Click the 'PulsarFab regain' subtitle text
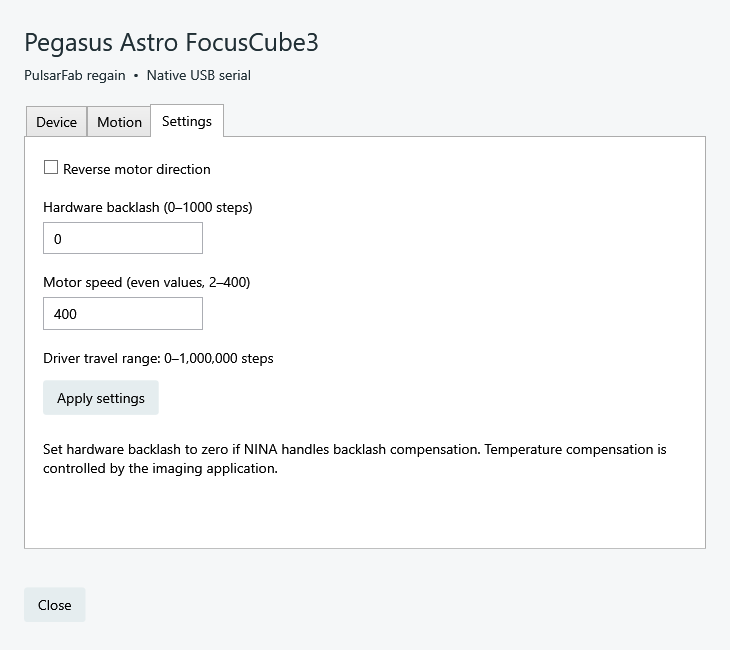The image size is (730, 650). point(74,75)
